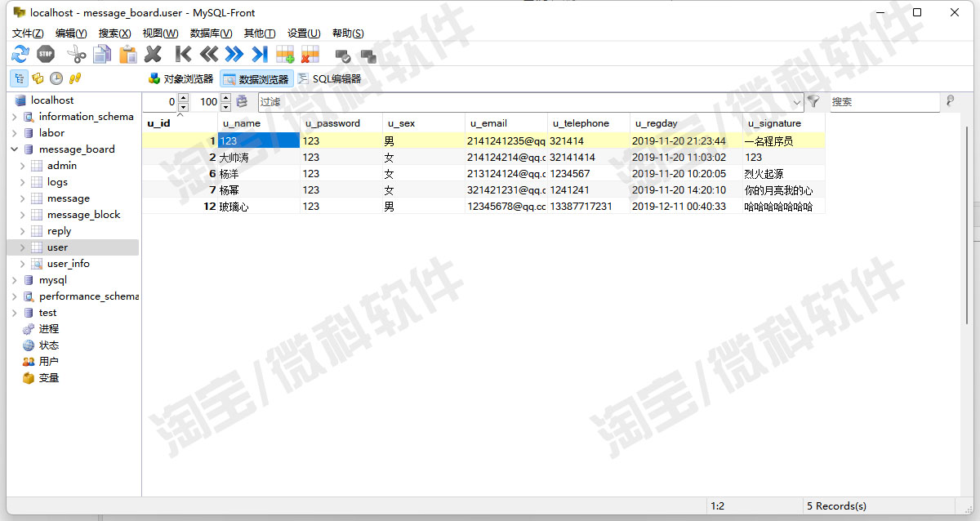980x521 pixels.
Task: Click the icon next to the limit field
Action: click(x=242, y=101)
